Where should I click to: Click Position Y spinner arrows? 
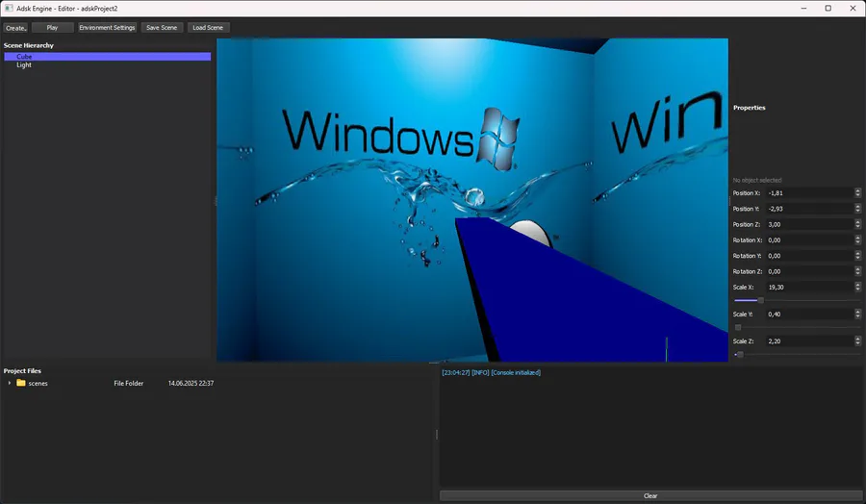point(857,209)
